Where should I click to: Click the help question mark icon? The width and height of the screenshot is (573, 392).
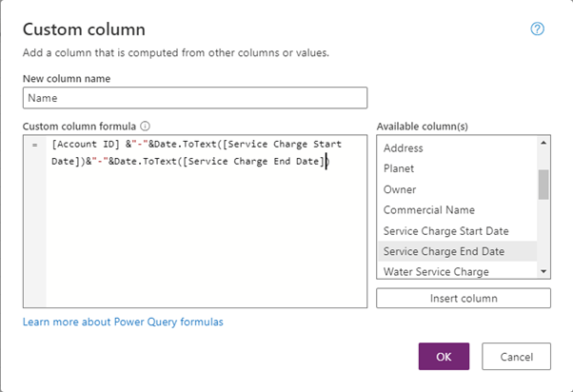pyautogui.click(x=537, y=29)
